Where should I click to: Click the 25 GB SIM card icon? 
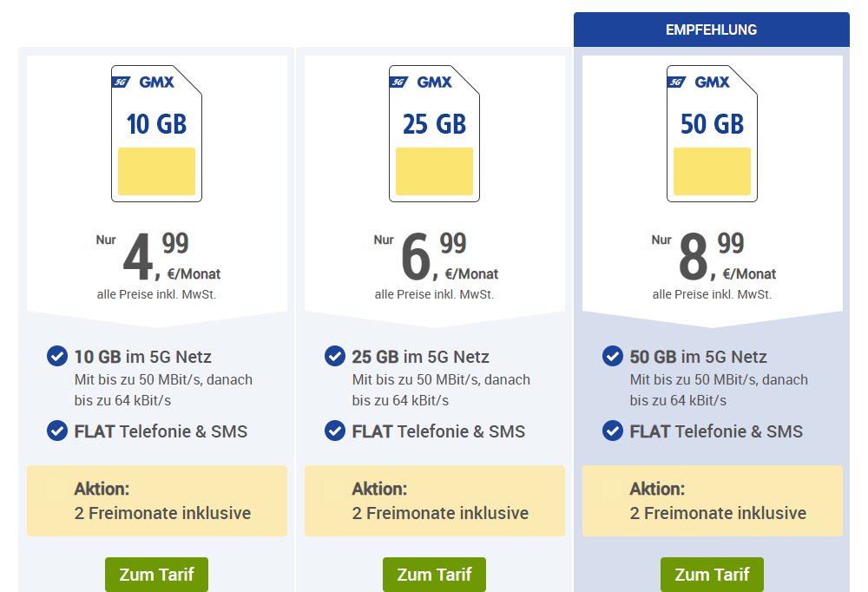tap(434, 133)
